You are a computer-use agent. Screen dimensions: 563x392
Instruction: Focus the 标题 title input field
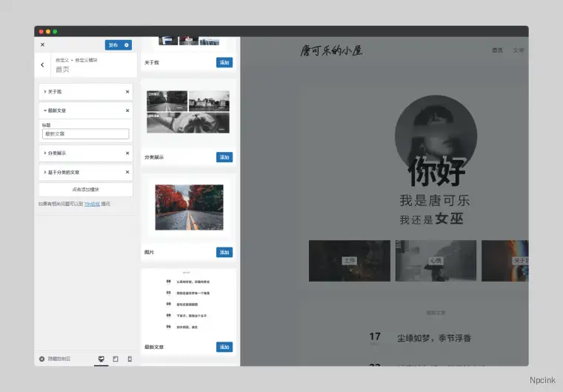[86, 133]
